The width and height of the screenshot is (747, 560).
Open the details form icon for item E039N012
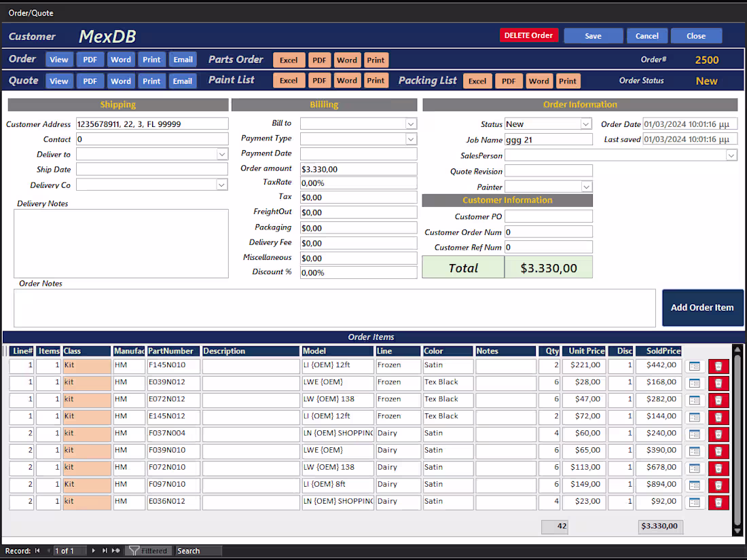coord(695,383)
